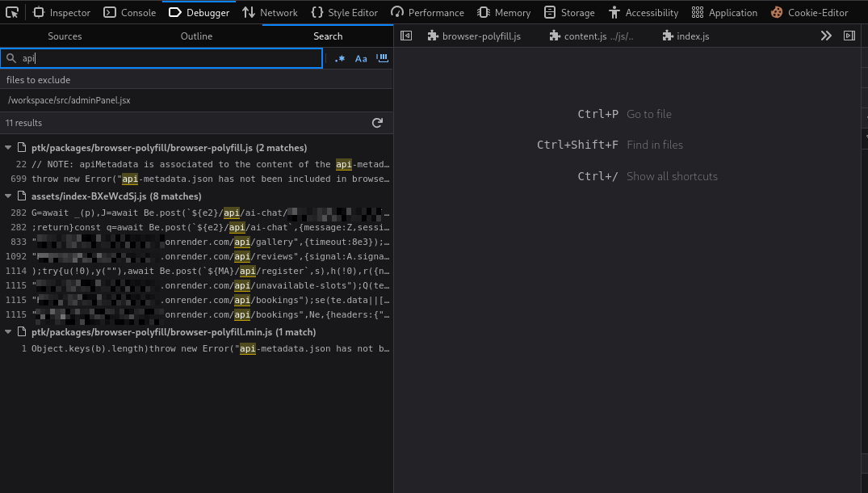Click the search magnifier icon

point(11,58)
